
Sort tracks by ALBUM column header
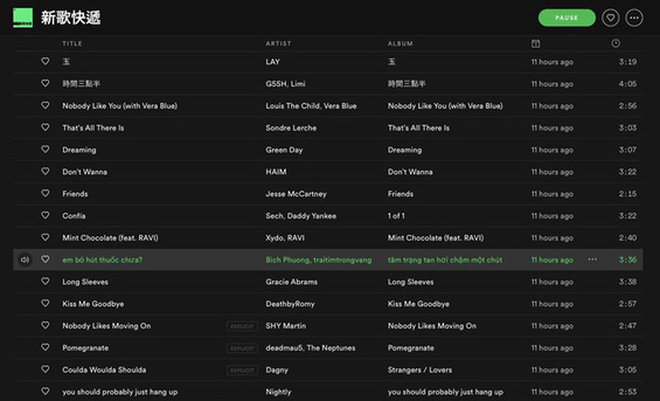tap(400, 43)
